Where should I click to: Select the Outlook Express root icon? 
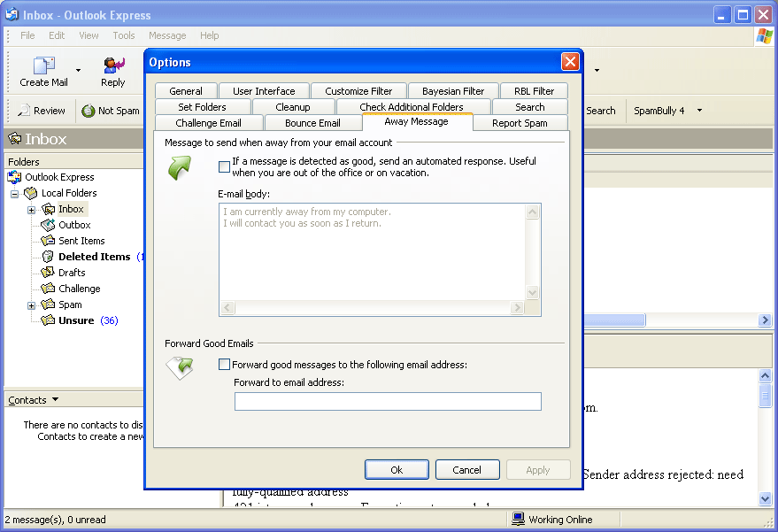(14, 177)
